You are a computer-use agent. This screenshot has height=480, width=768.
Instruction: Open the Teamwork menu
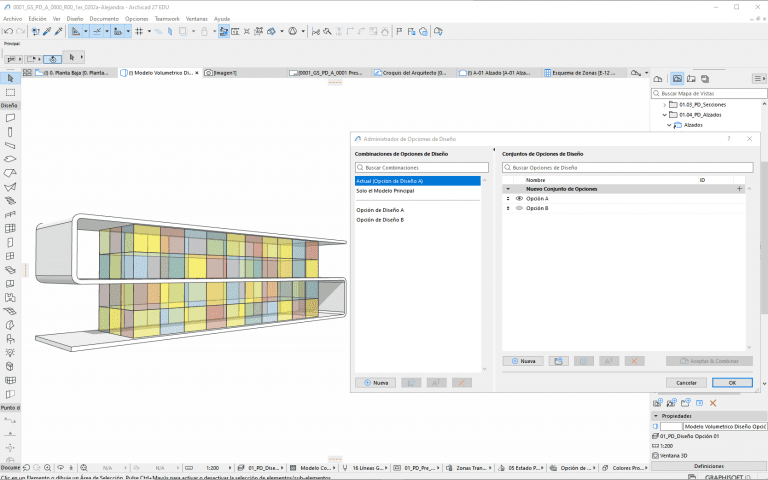(x=167, y=19)
